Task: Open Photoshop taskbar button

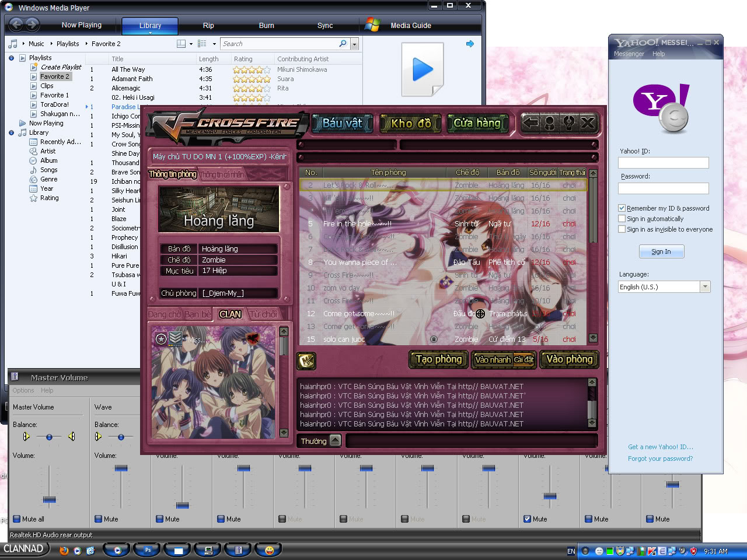Action: point(148,549)
